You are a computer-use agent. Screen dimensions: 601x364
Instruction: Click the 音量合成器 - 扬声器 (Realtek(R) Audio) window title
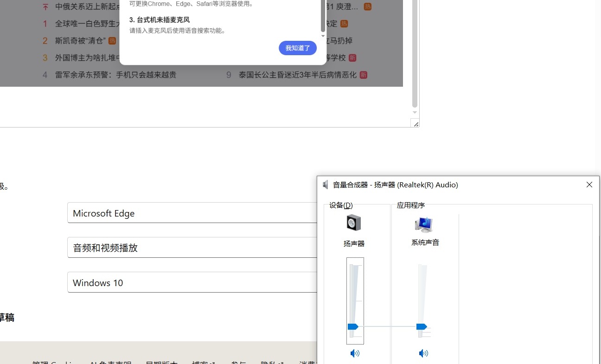click(396, 185)
